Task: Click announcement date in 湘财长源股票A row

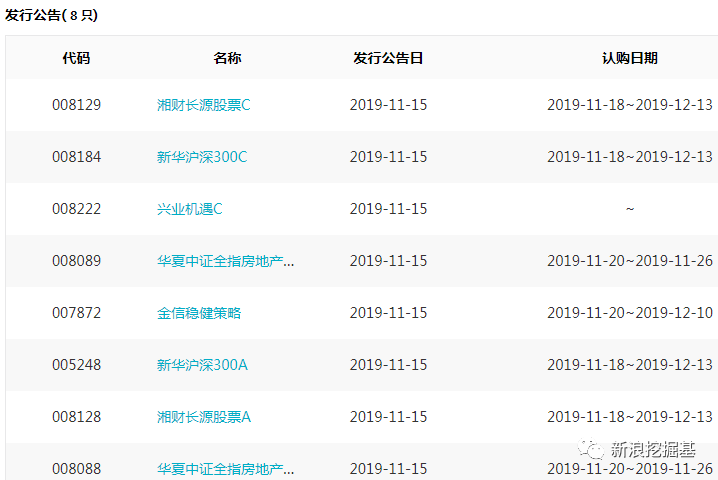Action: tap(388, 417)
